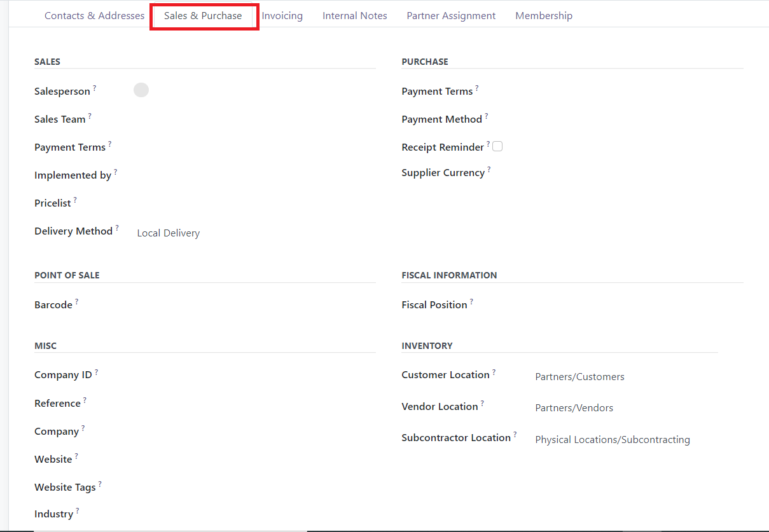Click the Salesperson avatar placeholder circle
This screenshot has height=532, width=769.
[141, 90]
